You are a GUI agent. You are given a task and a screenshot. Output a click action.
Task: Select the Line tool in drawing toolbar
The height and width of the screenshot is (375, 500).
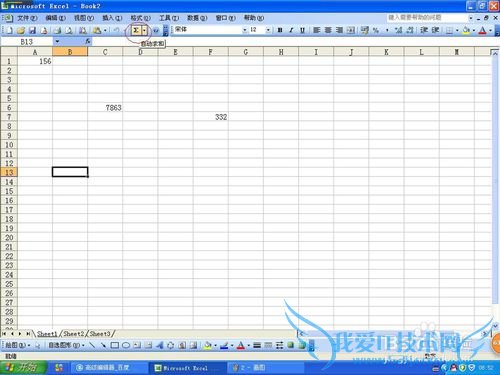(x=92, y=345)
